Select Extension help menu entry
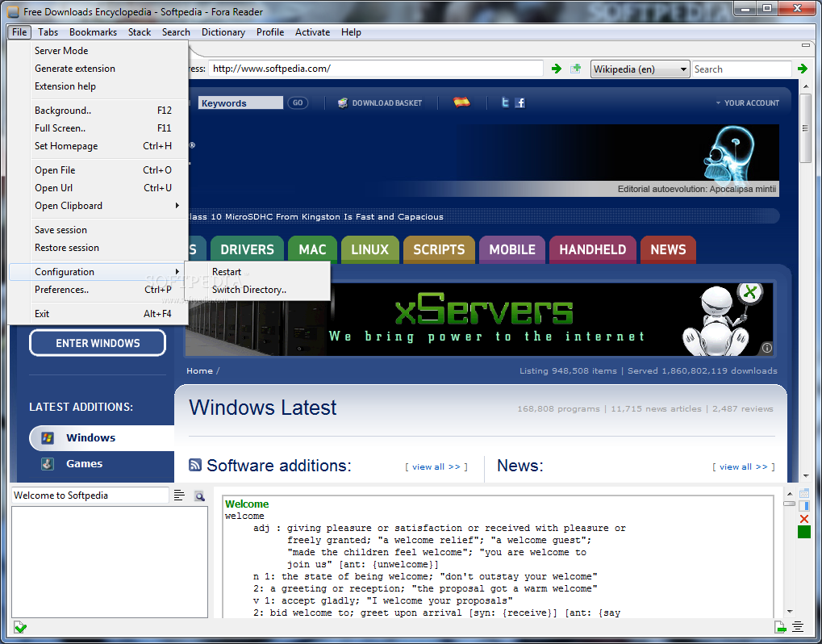This screenshot has width=822, height=644. (98, 86)
